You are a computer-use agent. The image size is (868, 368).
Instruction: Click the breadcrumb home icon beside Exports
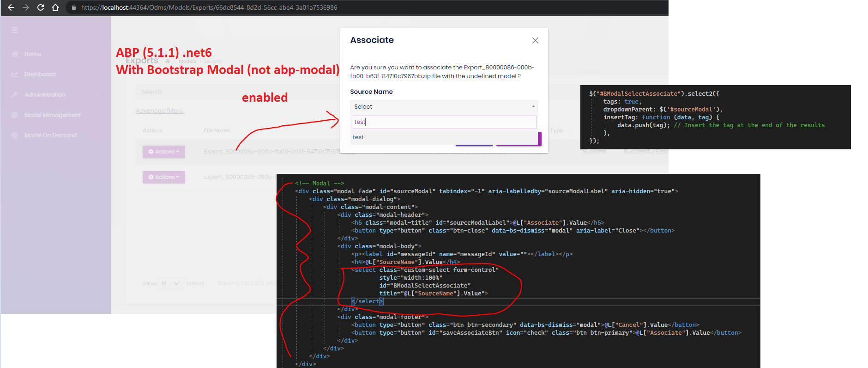168,61
